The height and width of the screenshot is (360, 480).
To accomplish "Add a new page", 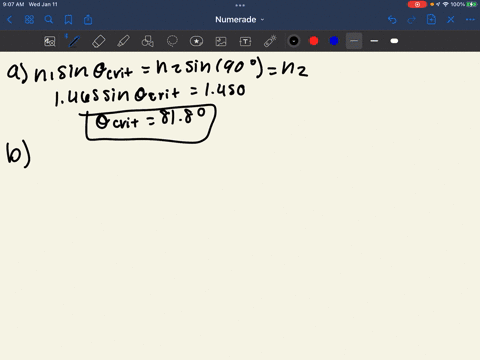I will 431,20.
